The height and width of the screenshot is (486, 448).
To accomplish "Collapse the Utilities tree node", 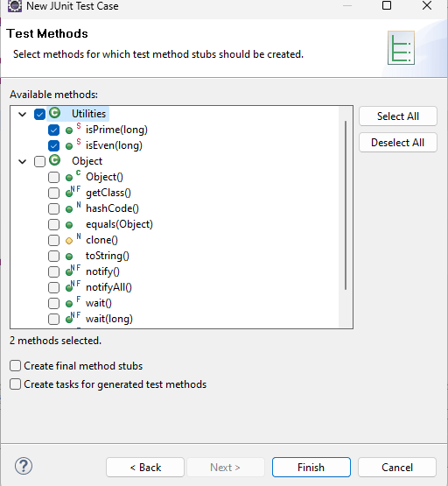I will click(22, 115).
